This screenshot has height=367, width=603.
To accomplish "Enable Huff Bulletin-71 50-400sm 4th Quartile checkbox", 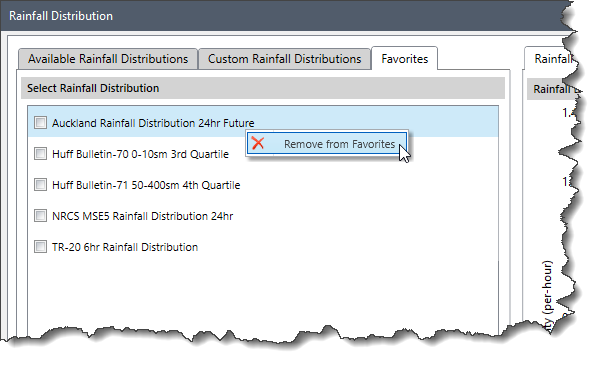I will pyautogui.click(x=40, y=185).
